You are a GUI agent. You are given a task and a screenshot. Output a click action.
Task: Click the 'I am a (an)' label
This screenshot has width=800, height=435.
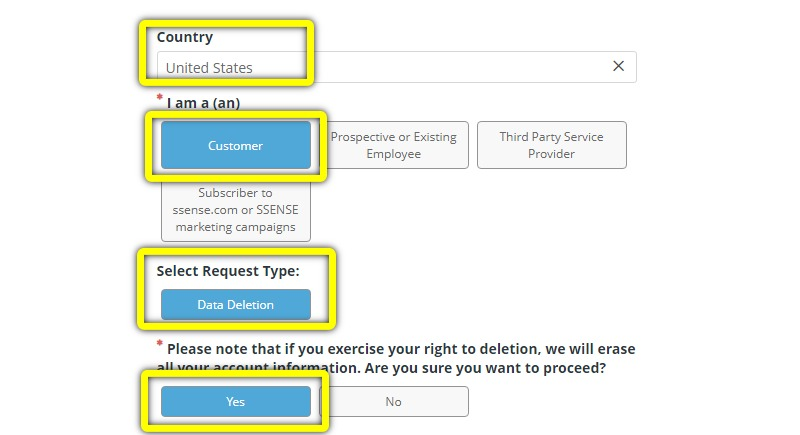pyautogui.click(x=204, y=103)
